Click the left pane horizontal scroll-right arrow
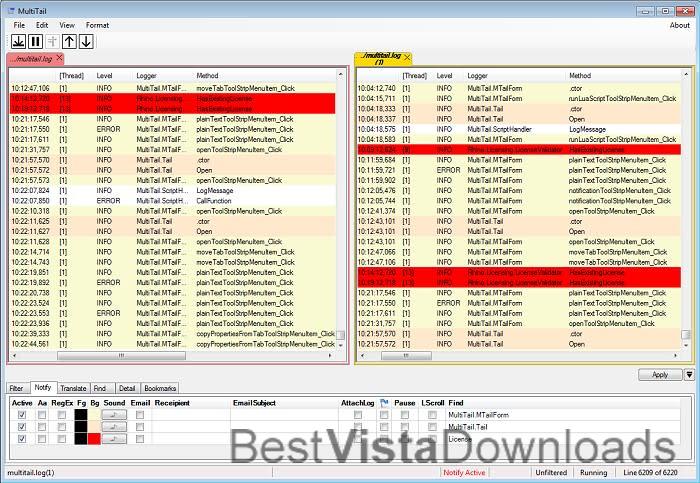The width and height of the screenshot is (700, 483). (330, 356)
